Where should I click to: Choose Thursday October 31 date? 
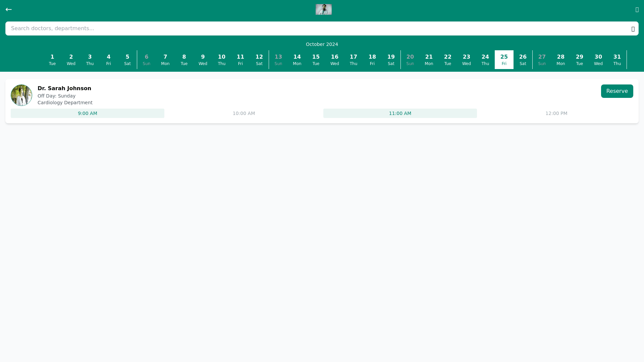(617, 60)
